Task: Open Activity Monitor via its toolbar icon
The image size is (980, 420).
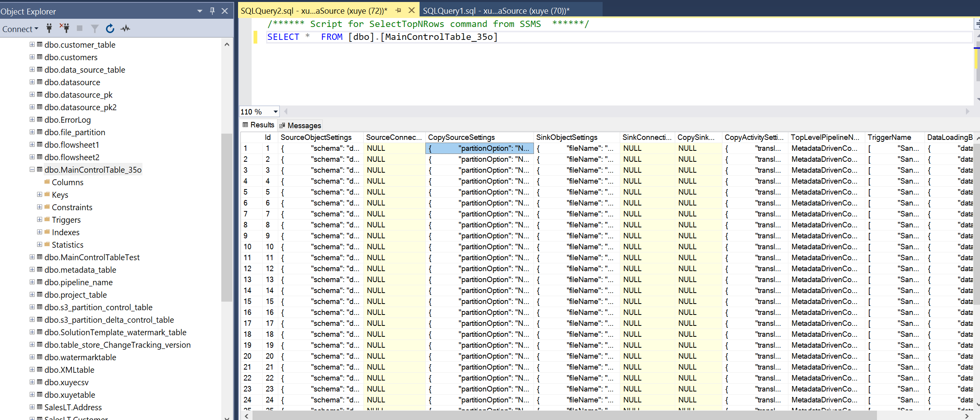Action: tap(125, 28)
